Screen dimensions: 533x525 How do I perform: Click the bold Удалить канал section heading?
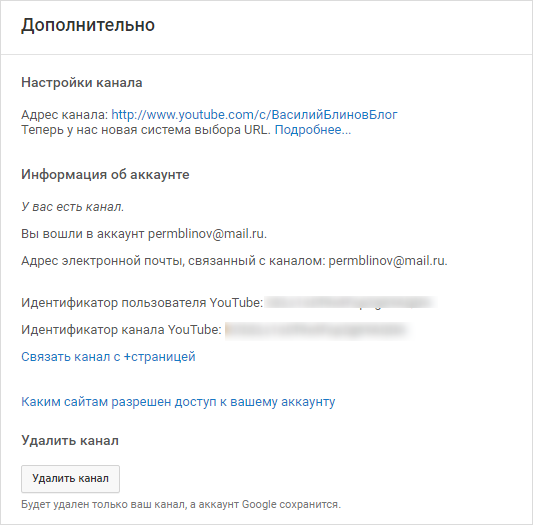coord(70,441)
